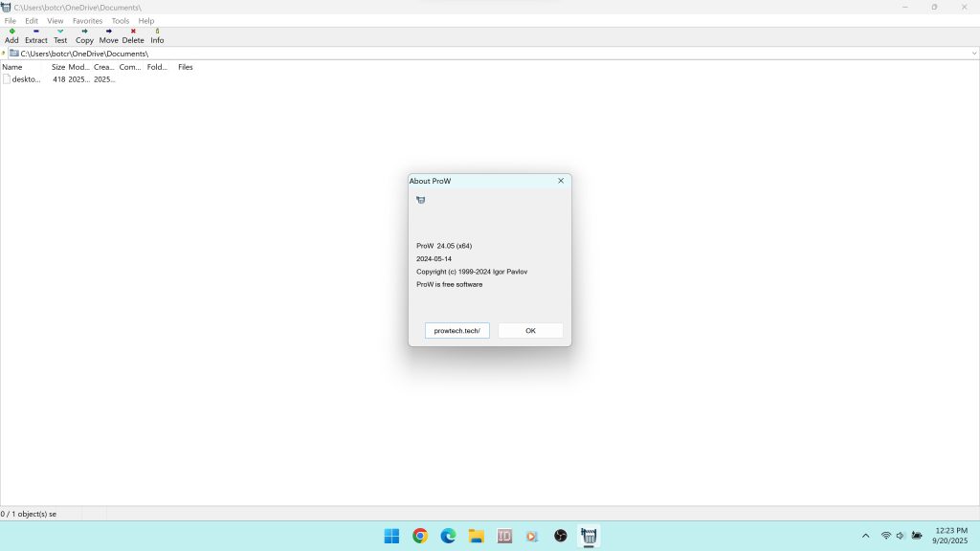Open the File menu
Viewport: 980px width, 551px height.
pyautogui.click(x=11, y=20)
